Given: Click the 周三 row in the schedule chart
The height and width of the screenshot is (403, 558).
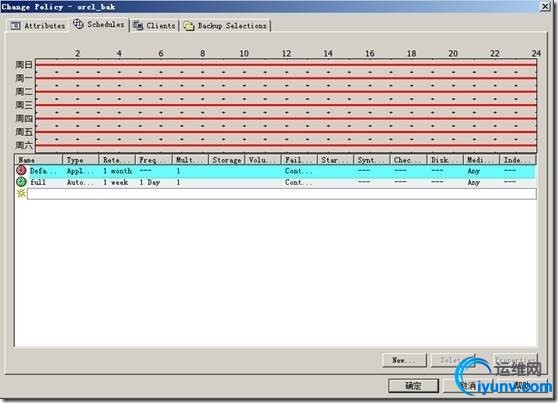Looking at the screenshot, I should (x=286, y=105).
